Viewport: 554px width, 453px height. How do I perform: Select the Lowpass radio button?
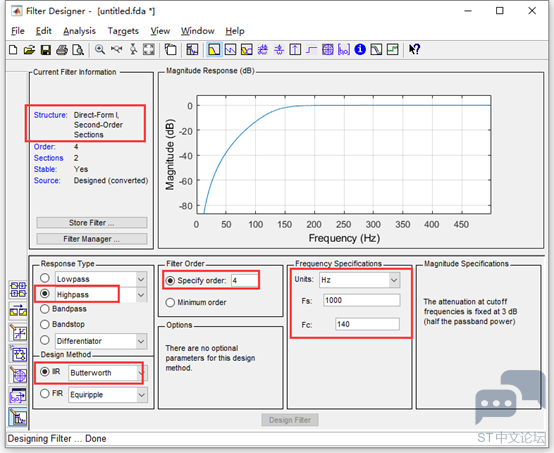(x=45, y=278)
